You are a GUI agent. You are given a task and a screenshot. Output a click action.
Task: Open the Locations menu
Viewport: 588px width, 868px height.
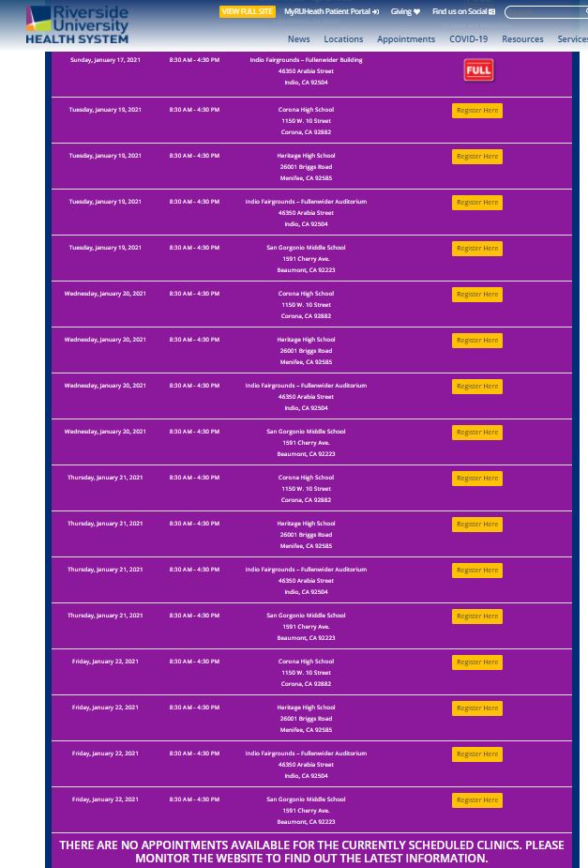point(343,39)
